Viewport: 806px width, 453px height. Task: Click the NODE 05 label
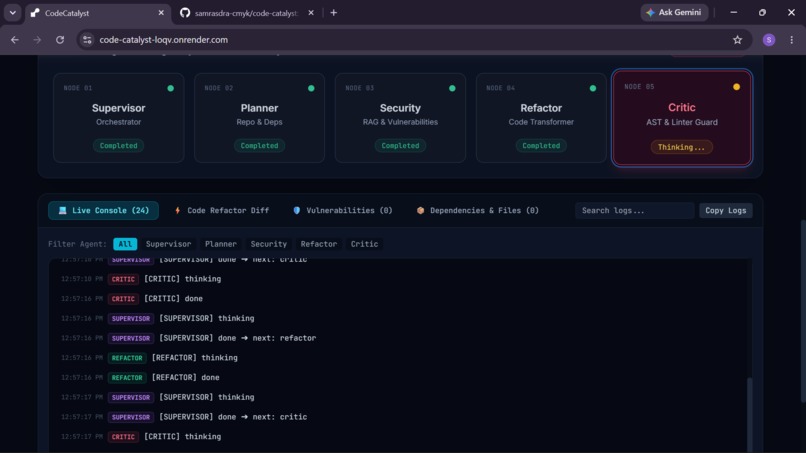pyautogui.click(x=639, y=87)
